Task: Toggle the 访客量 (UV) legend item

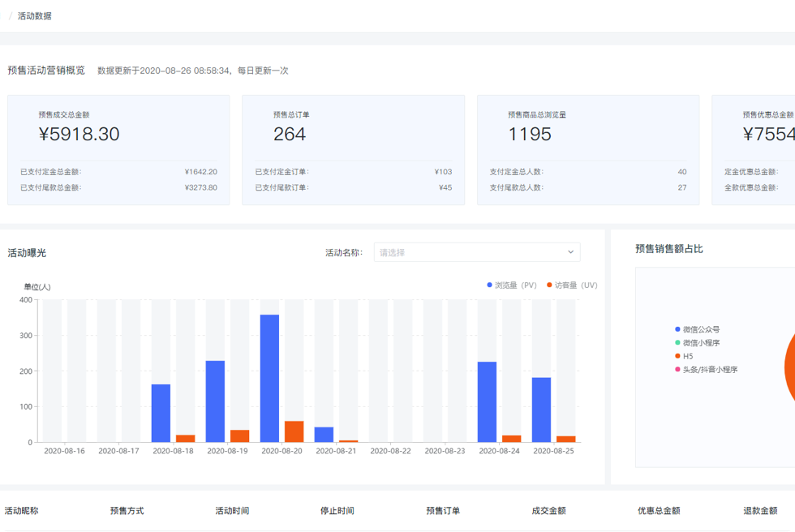Action: pyautogui.click(x=572, y=285)
